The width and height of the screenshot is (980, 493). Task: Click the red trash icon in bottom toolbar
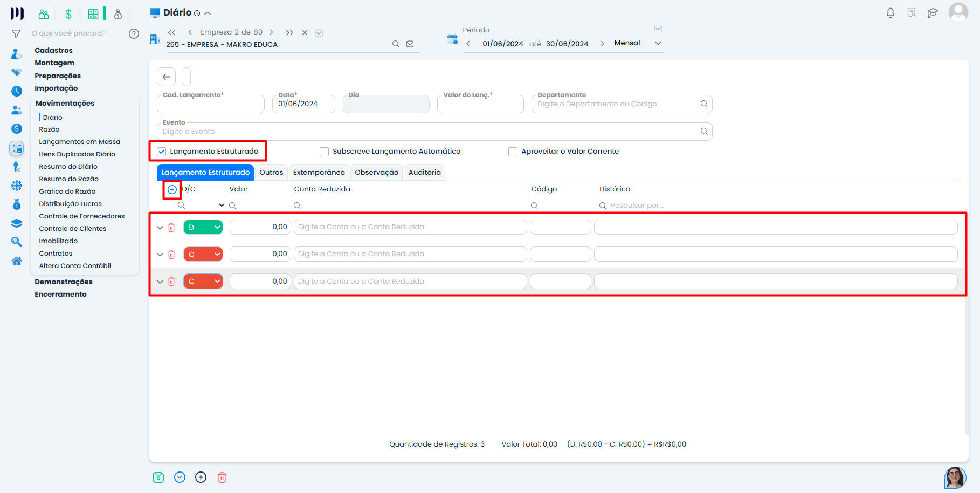[x=222, y=477]
